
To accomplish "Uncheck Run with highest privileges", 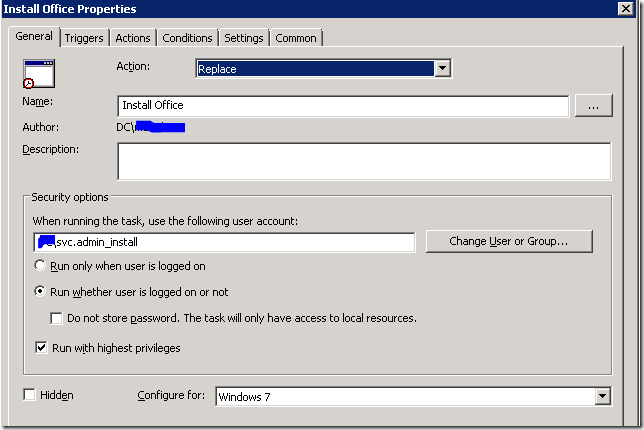I will (41, 348).
